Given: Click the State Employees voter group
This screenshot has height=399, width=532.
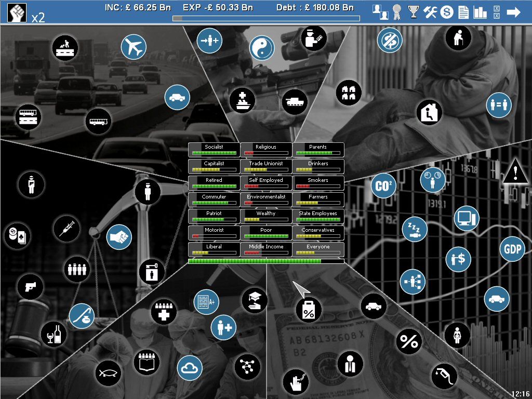Looking at the screenshot, I should point(318,216).
